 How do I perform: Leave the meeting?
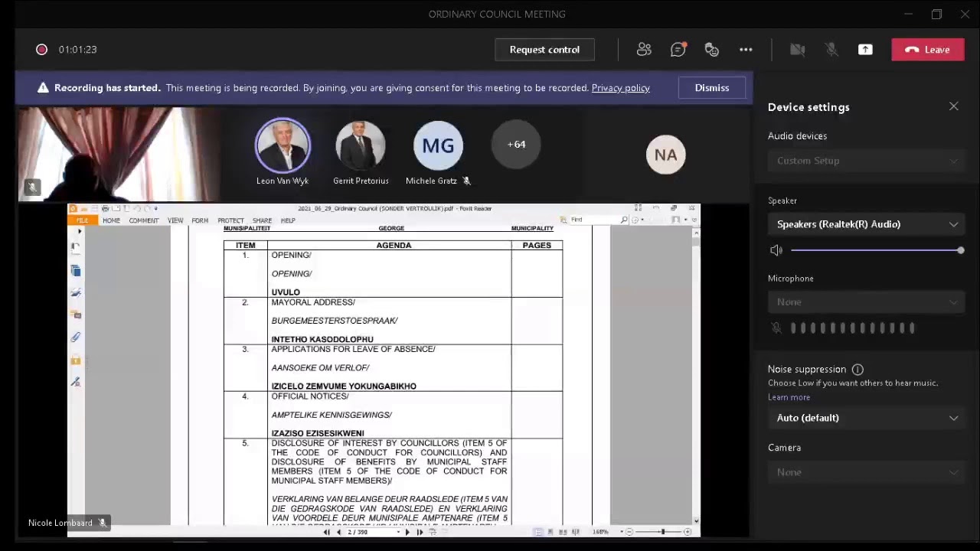pyautogui.click(x=928, y=50)
